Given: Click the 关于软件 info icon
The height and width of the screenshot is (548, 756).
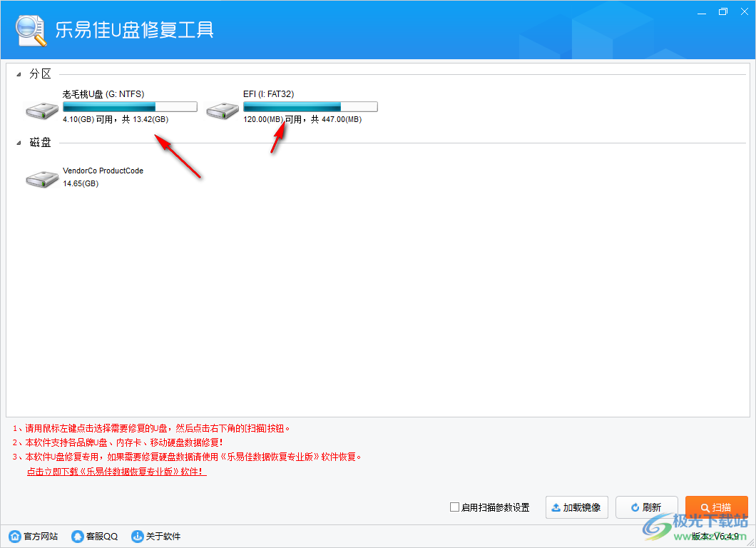Looking at the screenshot, I should [x=137, y=536].
